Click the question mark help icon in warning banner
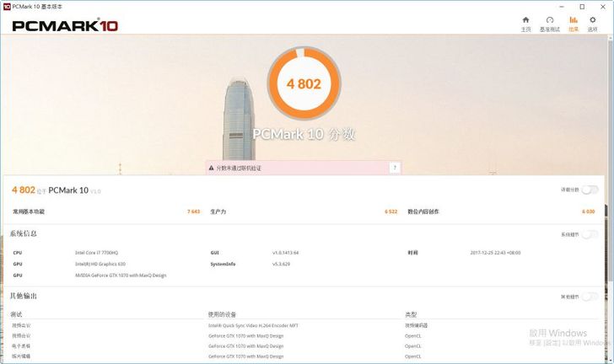The height and width of the screenshot is (364, 614). [x=394, y=168]
